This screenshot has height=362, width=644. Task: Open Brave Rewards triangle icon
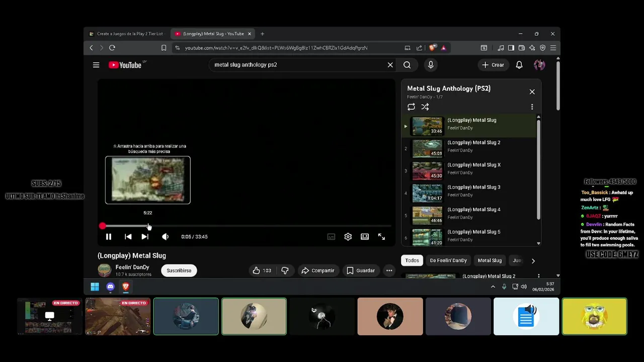click(x=443, y=48)
